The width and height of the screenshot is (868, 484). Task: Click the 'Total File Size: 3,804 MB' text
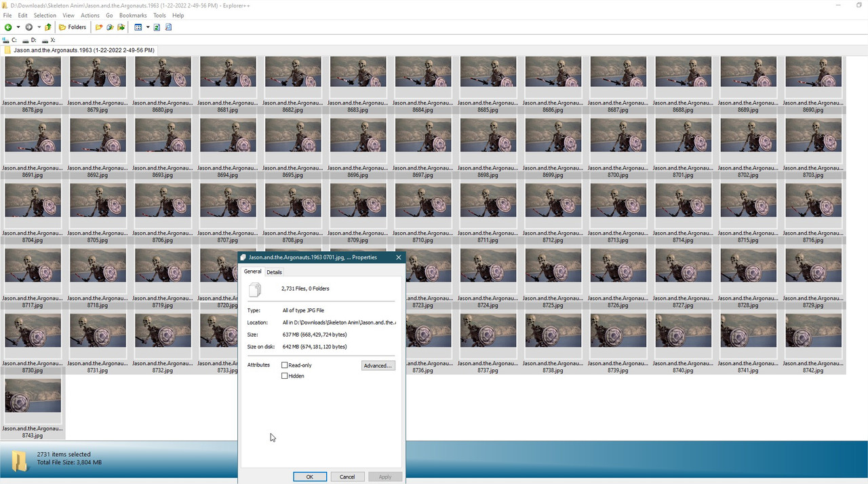coord(69,462)
